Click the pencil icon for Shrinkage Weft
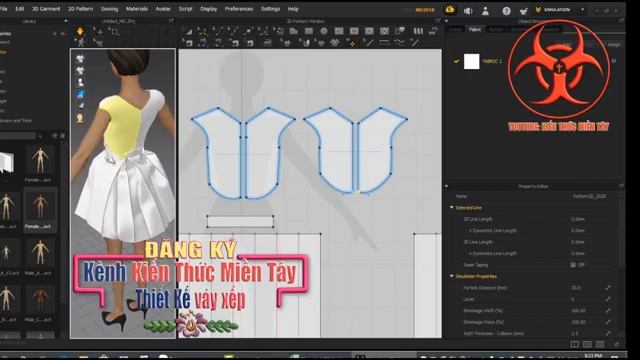The height and width of the screenshot is (360, 640). click(608, 311)
